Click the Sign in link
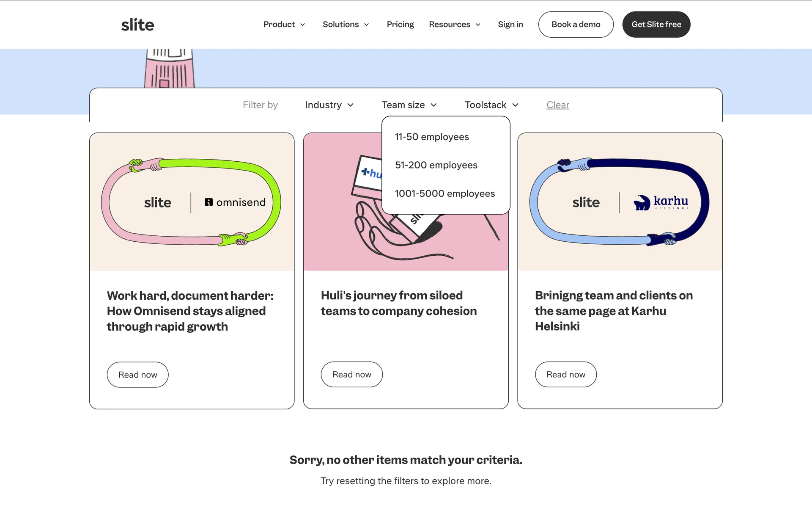 point(510,25)
